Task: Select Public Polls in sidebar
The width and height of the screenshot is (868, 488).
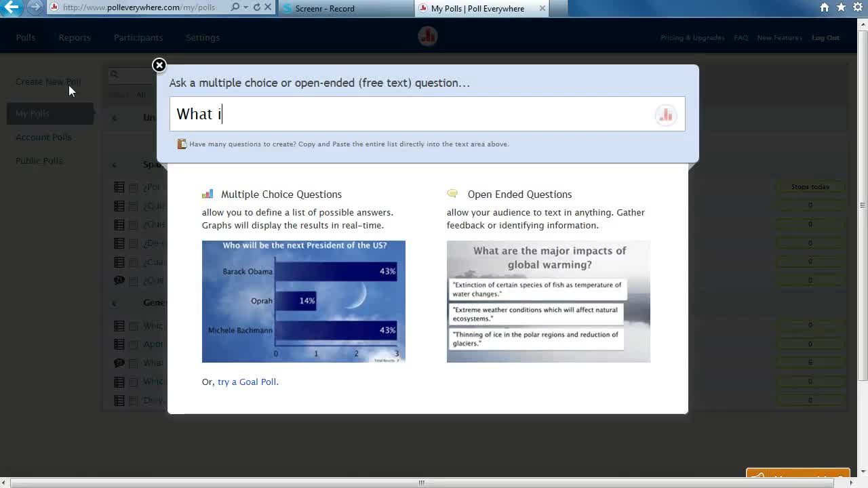Action: [x=39, y=161]
